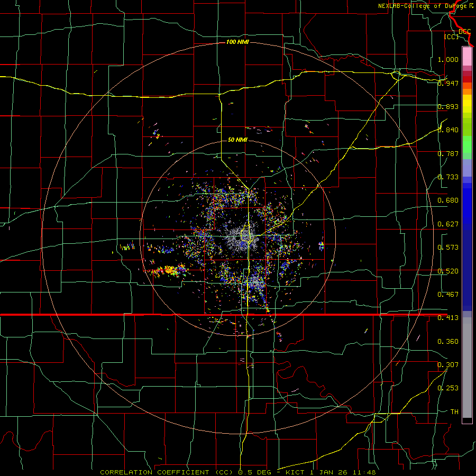This screenshot has width=476, height=476.
Task: Click the 0.893 scale value
Action: click(x=448, y=106)
